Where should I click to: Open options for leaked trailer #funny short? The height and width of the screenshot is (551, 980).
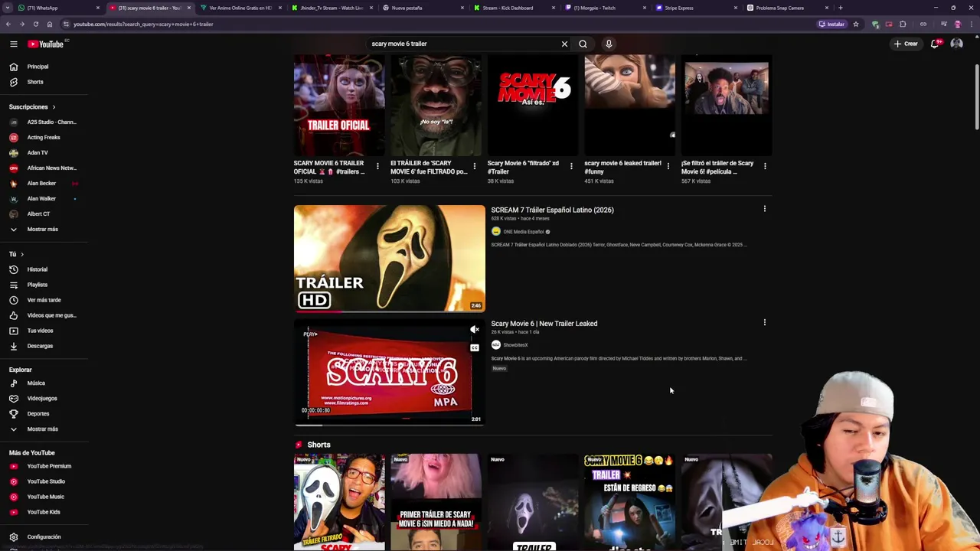pyautogui.click(x=668, y=166)
